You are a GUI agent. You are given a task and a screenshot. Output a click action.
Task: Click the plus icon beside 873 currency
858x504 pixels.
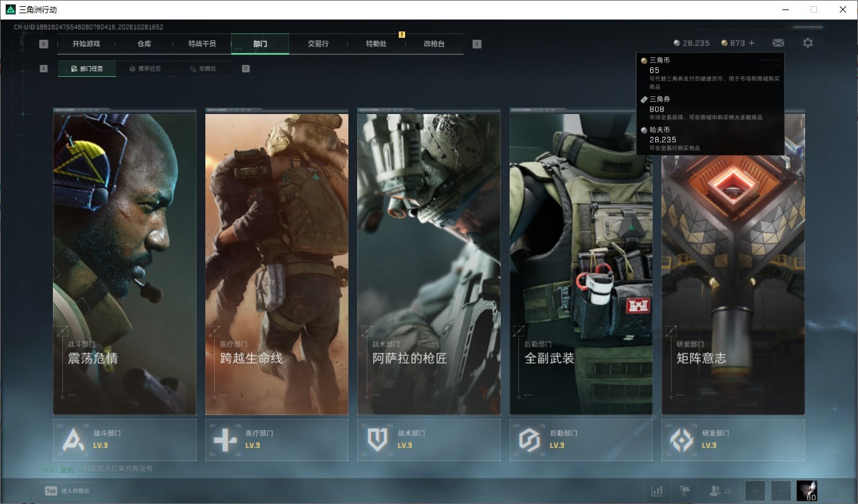752,43
